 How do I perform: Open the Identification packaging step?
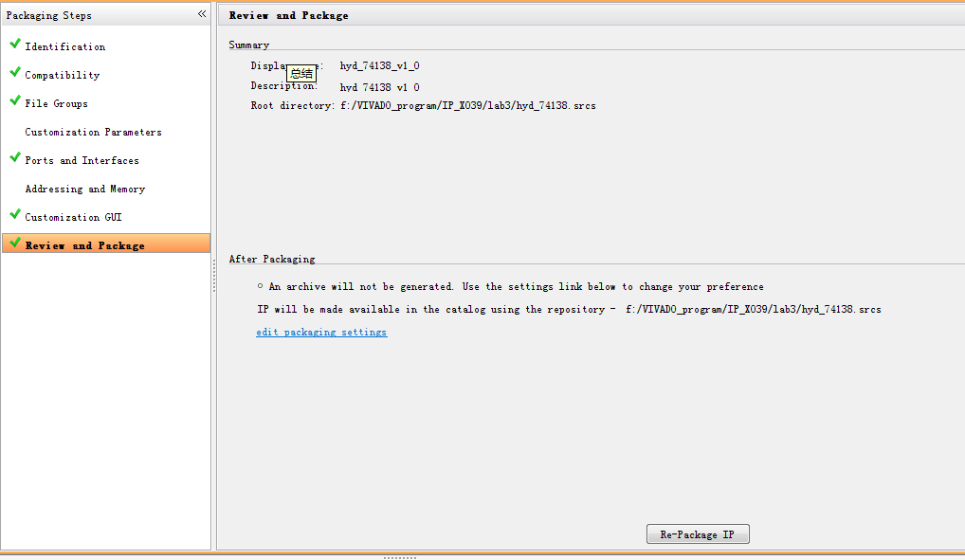click(65, 46)
